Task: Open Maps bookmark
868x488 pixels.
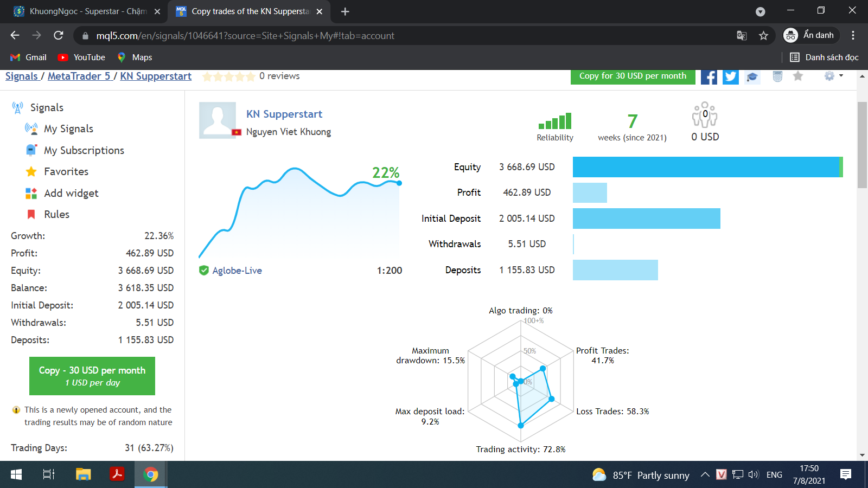Action: pyautogui.click(x=135, y=57)
